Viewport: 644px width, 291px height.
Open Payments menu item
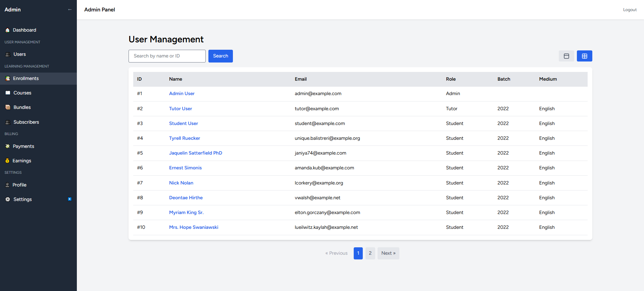tap(38, 147)
